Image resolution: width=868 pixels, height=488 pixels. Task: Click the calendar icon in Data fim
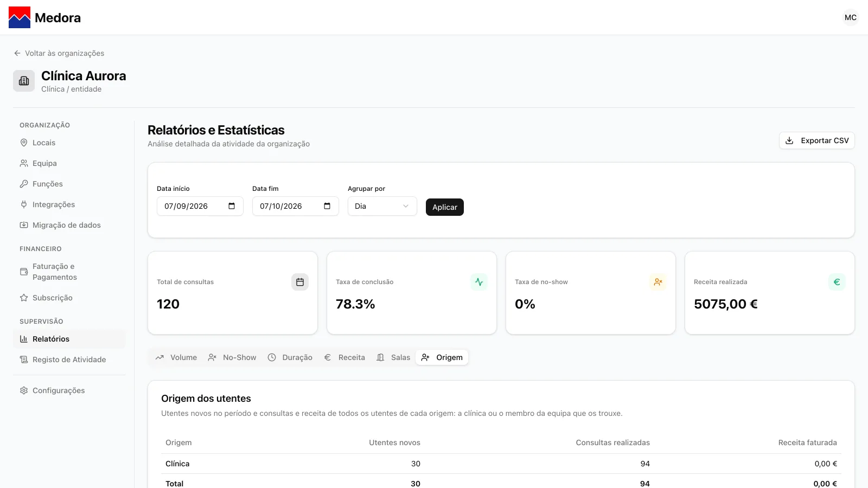point(327,206)
